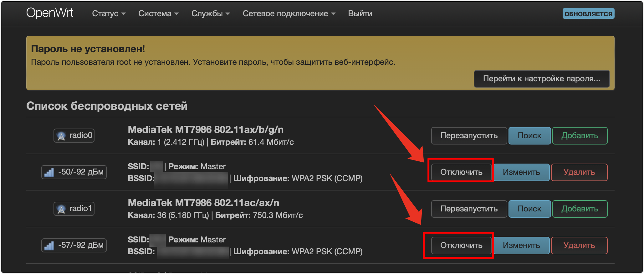Image resolution: width=644 pixels, height=274 pixels.
Task: Open the Система dropdown menu
Action: click(x=158, y=13)
